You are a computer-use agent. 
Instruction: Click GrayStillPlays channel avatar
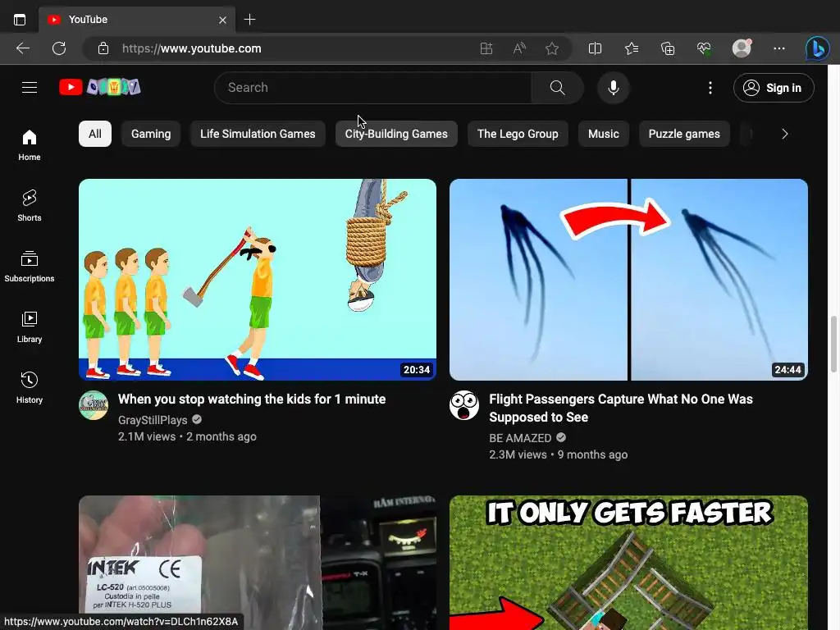[x=94, y=405]
